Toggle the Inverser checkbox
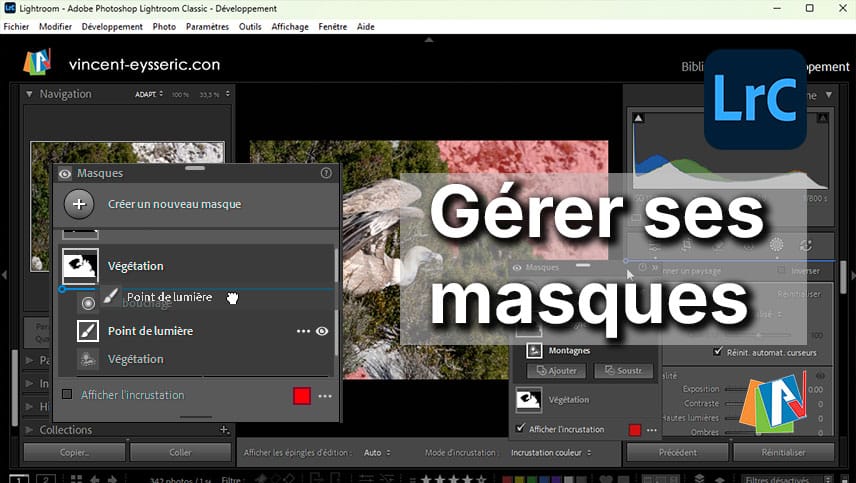Screen dimensions: 856x483 tap(781, 271)
